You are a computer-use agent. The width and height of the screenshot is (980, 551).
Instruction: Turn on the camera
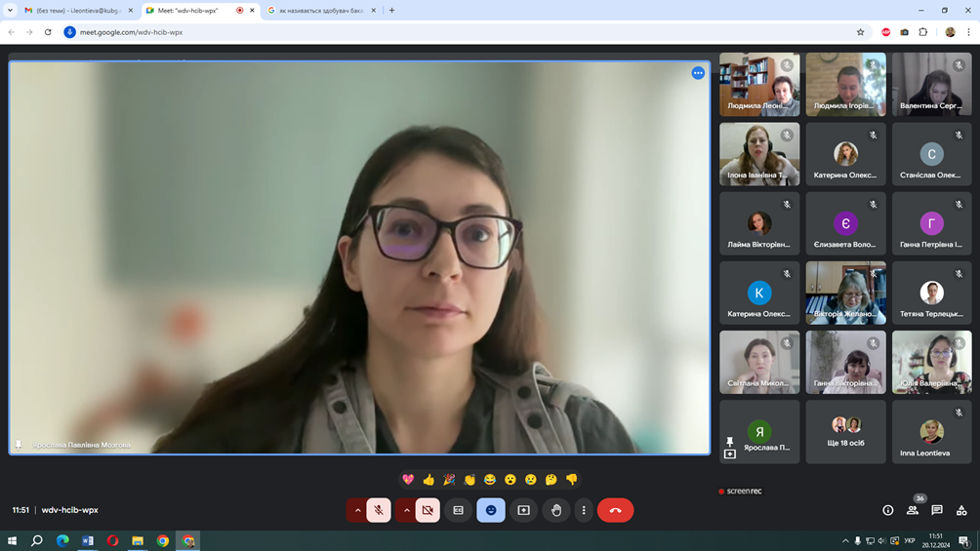click(428, 510)
